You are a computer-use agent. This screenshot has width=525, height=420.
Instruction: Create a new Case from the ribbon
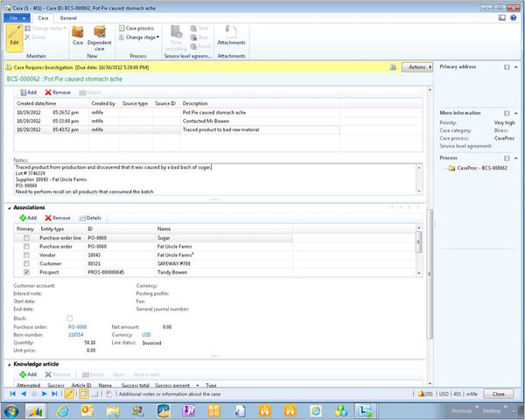pyautogui.click(x=78, y=36)
